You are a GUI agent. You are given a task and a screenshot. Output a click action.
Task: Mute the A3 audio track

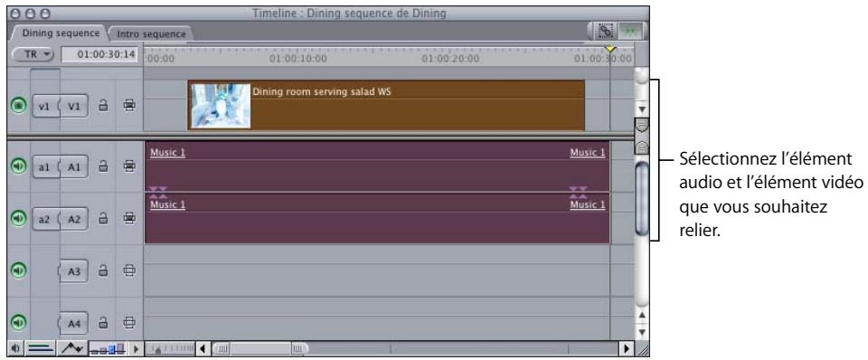point(19,270)
